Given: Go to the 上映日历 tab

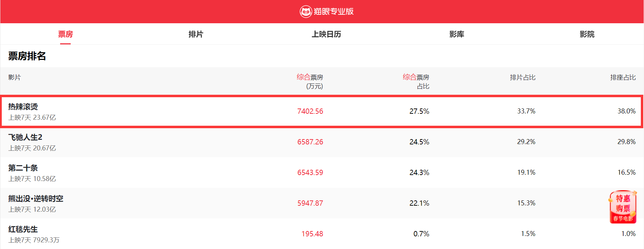Looking at the screenshot, I should click(x=326, y=34).
